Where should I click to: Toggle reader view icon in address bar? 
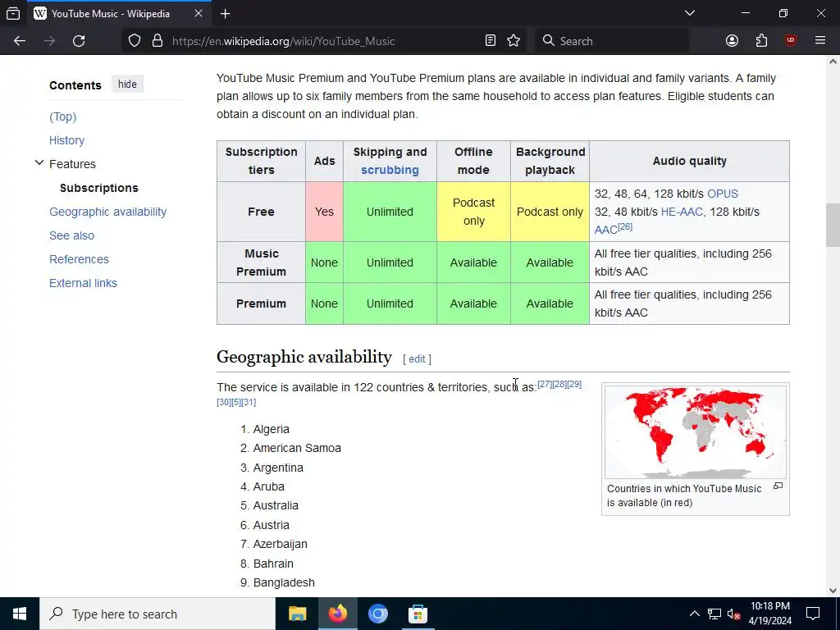point(491,41)
